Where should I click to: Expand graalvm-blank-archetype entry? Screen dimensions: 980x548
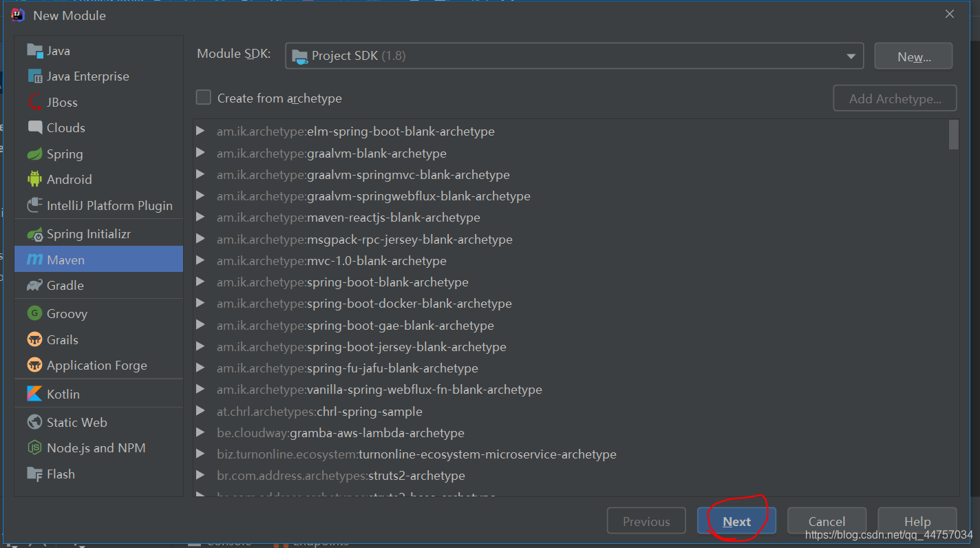tap(200, 153)
